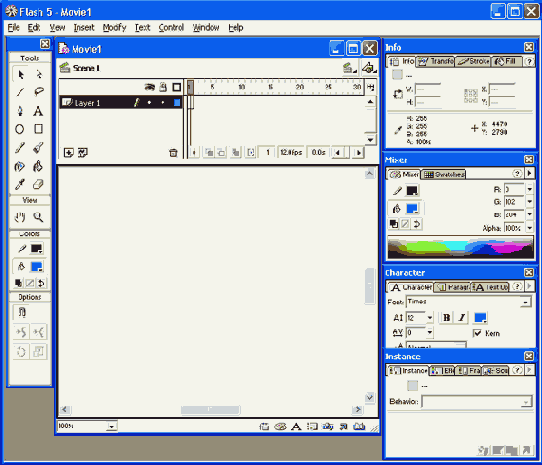Select the Rectangle tool
Screen dimensions: 542x465
click(38, 129)
